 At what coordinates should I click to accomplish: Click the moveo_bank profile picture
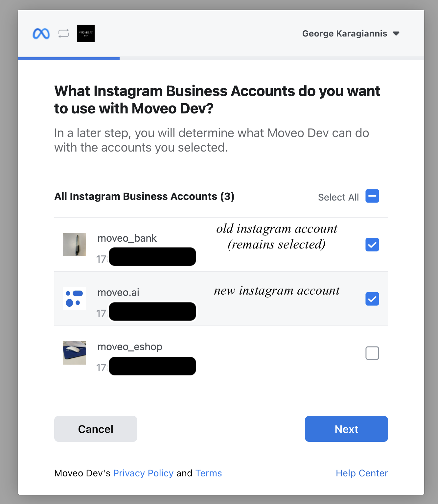(74, 245)
